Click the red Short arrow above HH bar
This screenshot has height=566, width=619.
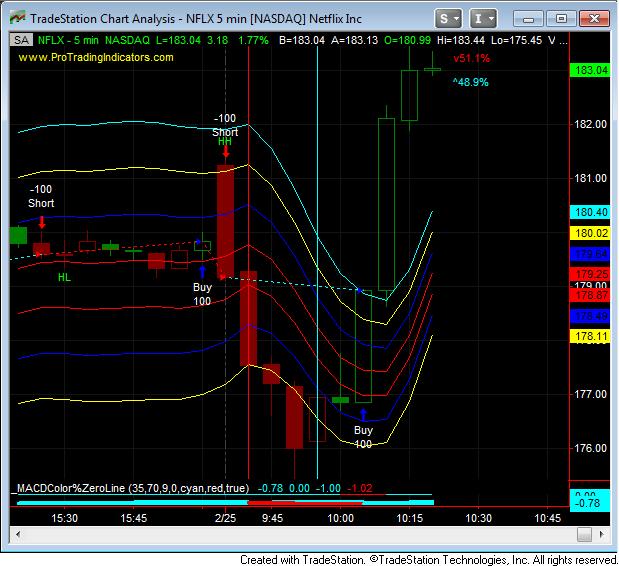pos(226,152)
